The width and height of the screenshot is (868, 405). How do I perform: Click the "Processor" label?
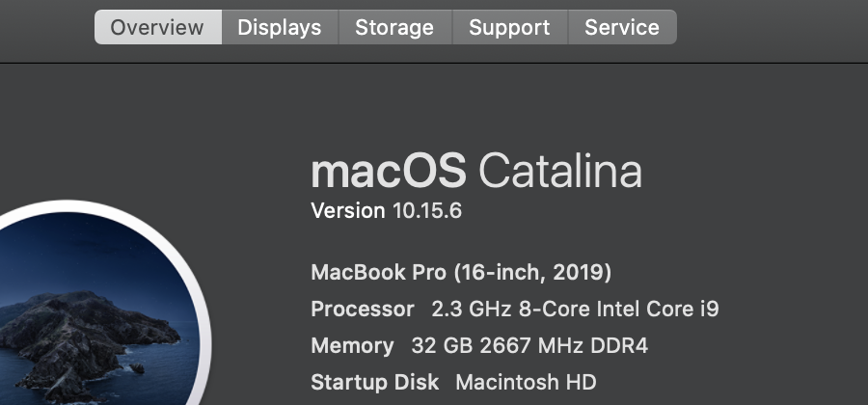click(363, 310)
